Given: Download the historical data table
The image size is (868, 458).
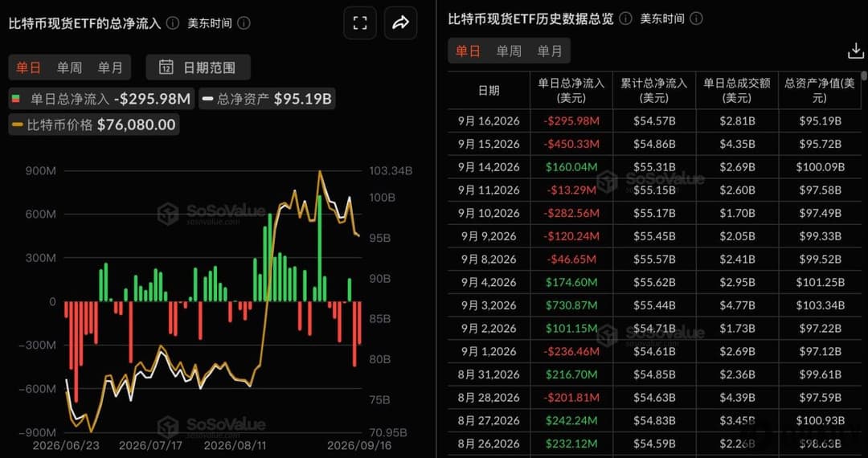Looking at the screenshot, I should coord(855,51).
